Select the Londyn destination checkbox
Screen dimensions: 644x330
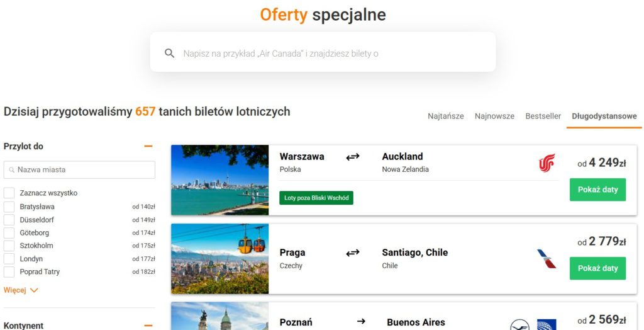[9, 259]
